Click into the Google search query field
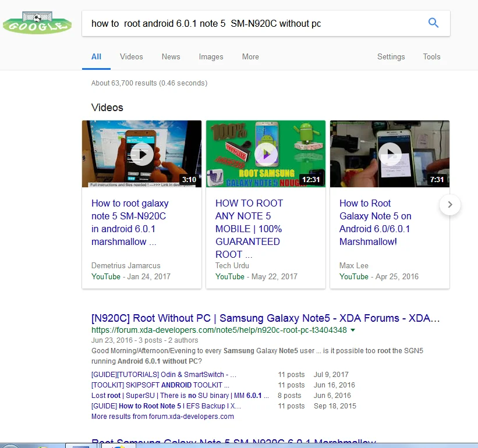Image resolution: width=478 pixels, height=448 pixels. point(250,23)
